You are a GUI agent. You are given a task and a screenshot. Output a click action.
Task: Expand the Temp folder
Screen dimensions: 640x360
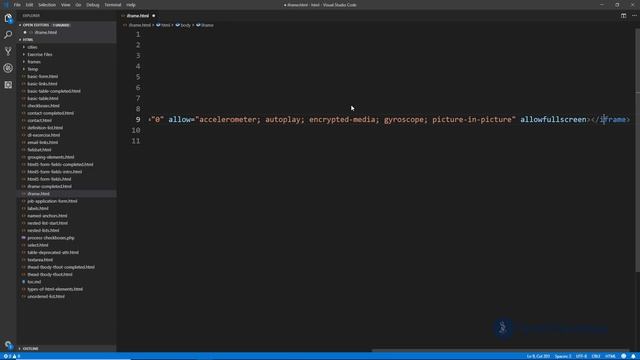tap(33, 69)
